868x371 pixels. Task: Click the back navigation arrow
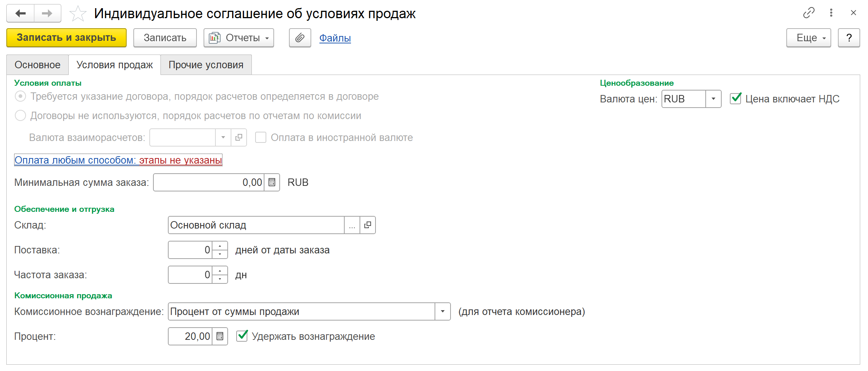tap(20, 14)
